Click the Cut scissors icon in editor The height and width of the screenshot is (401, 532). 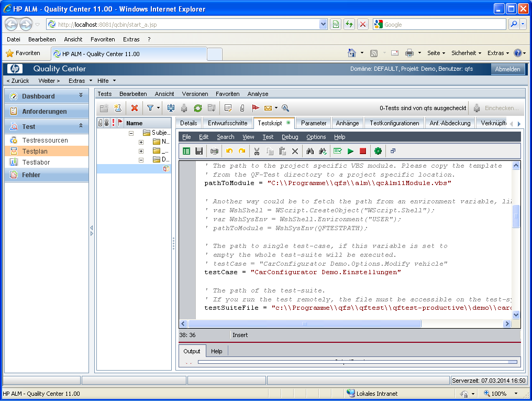(x=257, y=151)
